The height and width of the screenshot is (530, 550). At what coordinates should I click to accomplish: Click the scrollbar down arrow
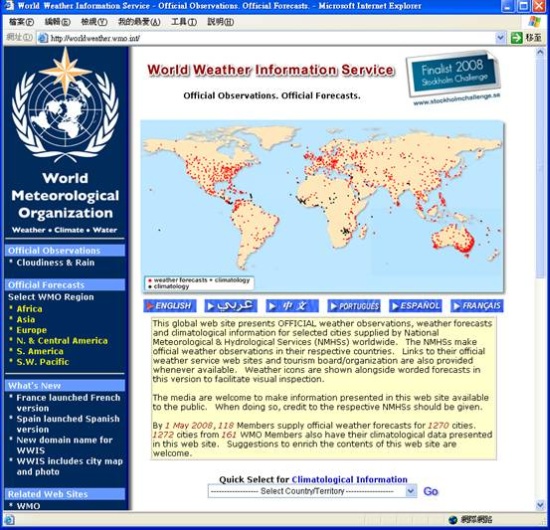pyautogui.click(x=540, y=505)
